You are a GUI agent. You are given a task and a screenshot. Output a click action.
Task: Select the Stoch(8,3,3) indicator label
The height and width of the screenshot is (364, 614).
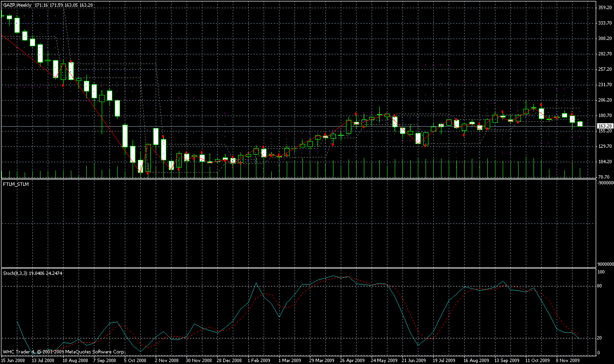tap(15, 273)
